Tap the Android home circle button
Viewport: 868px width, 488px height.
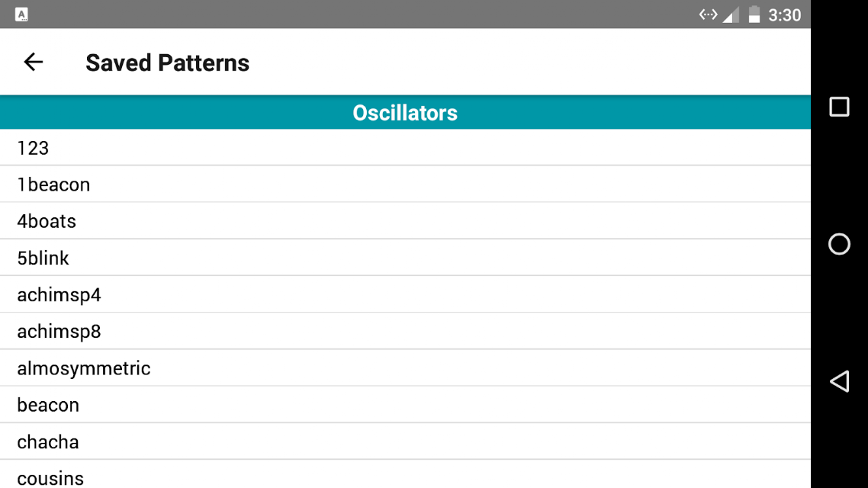(839, 244)
